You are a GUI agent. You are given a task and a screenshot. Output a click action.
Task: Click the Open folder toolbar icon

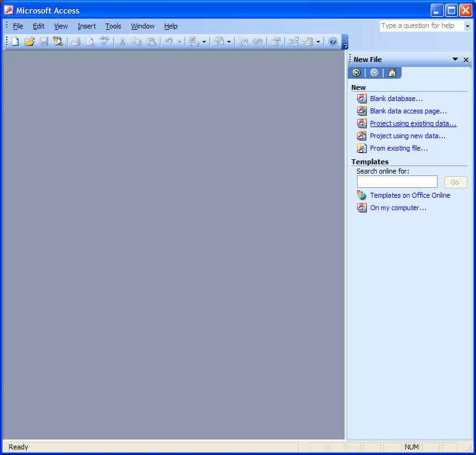pos(29,42)
